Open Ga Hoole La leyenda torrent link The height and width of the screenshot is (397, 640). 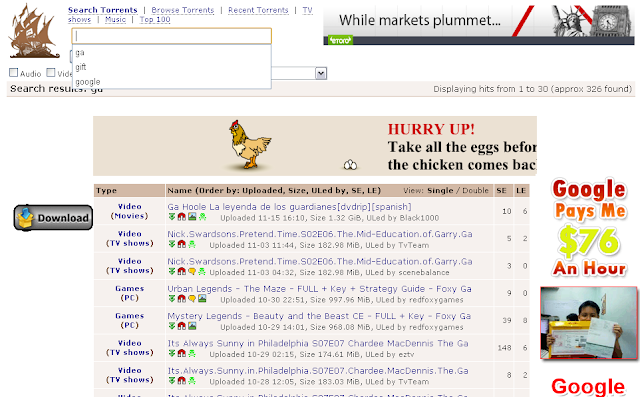click(289, 207)
